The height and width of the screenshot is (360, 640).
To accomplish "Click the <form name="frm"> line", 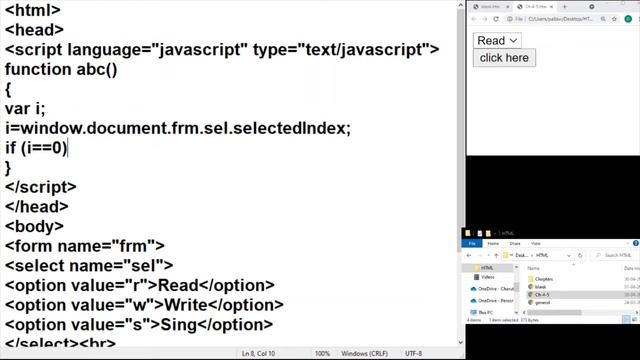I will point(85,246).
